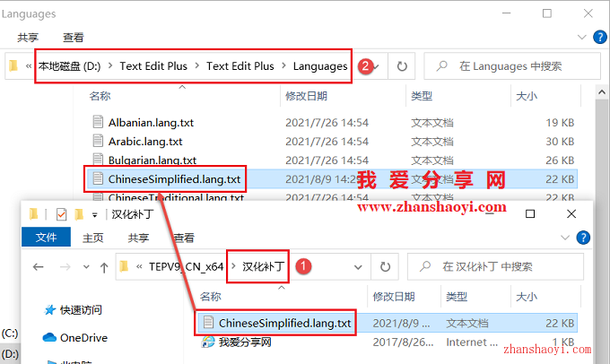Maximize the Languages window

coord(547,13)
